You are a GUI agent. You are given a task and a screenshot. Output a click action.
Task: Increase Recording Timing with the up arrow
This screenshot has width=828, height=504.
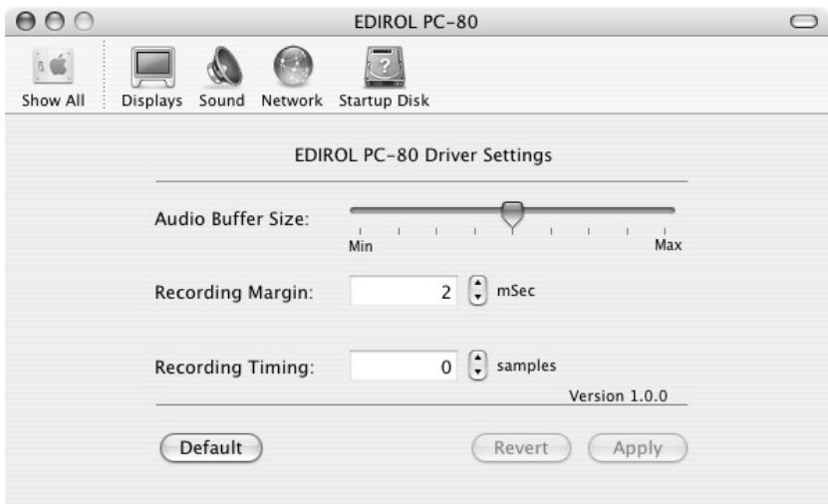click(x=478, y=360)
